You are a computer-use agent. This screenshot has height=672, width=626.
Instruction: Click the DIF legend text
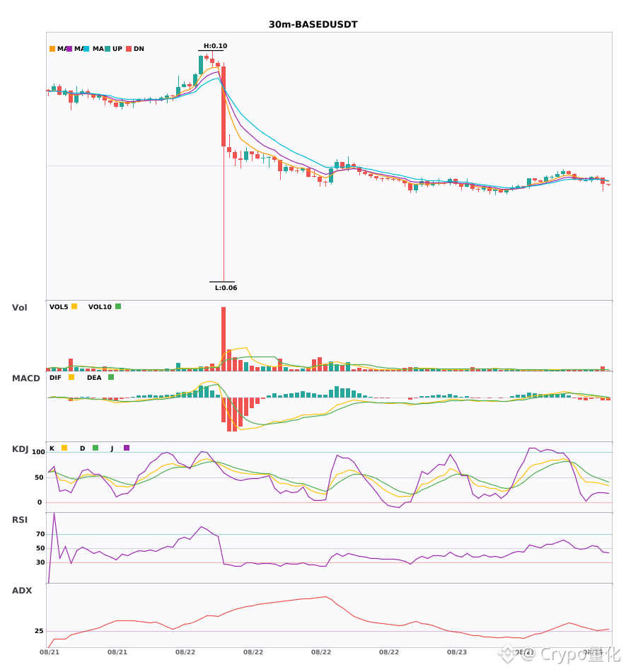point(55,378)
